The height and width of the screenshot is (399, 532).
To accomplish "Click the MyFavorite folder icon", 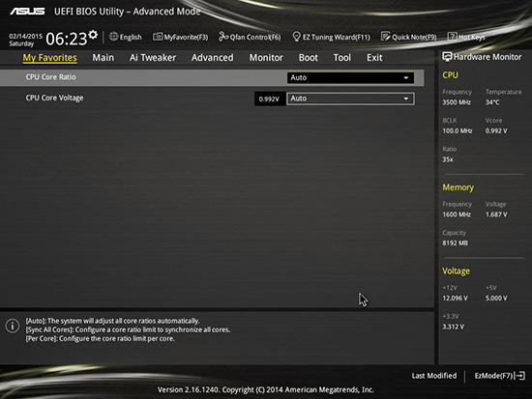I will 158,37.
